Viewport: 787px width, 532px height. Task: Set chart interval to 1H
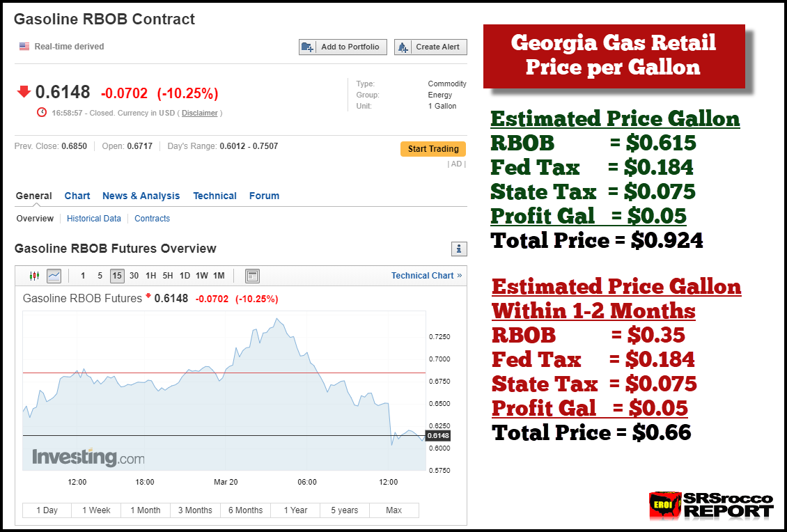[x=150, y=276]
